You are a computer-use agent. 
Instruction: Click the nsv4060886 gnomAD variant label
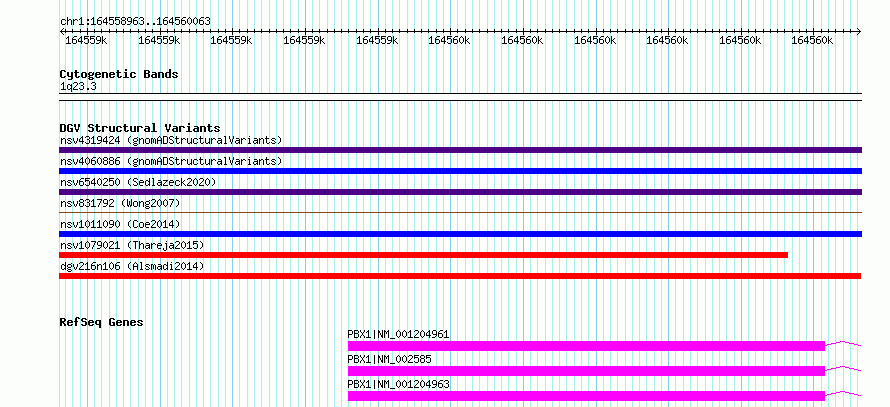click(171, 161)
